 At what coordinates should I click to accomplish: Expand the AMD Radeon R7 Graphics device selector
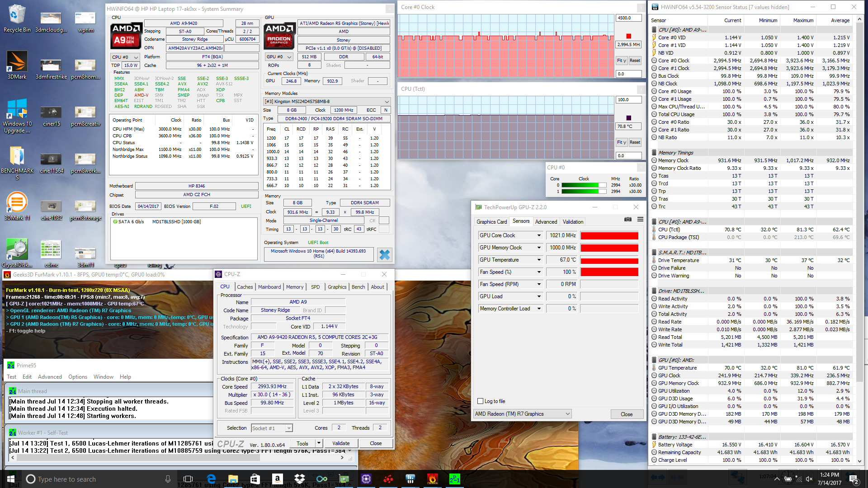(523, 414)
